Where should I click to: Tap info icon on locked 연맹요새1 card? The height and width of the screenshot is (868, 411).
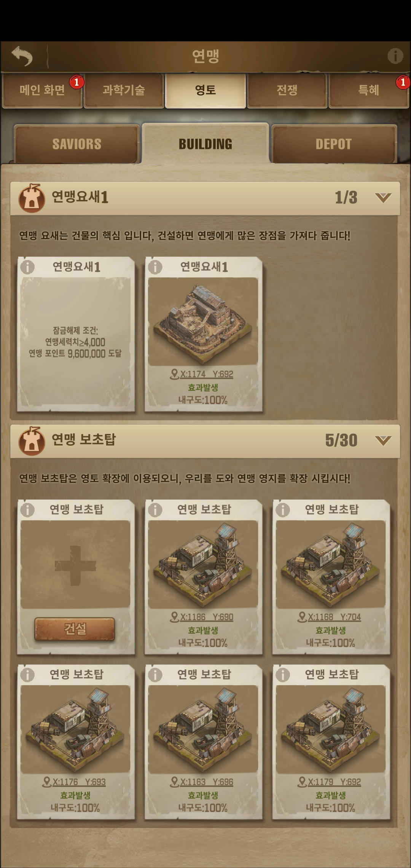point(27,267)
